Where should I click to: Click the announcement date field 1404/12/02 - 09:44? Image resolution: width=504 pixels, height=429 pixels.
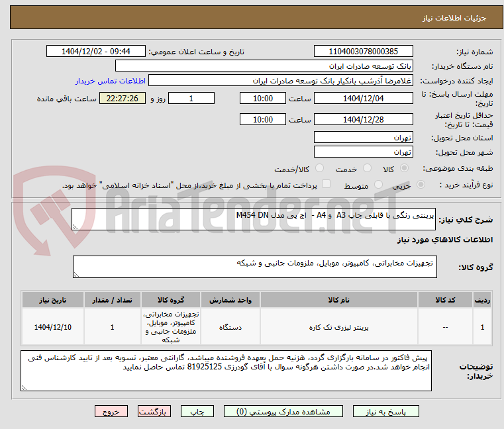click(96, 52)
